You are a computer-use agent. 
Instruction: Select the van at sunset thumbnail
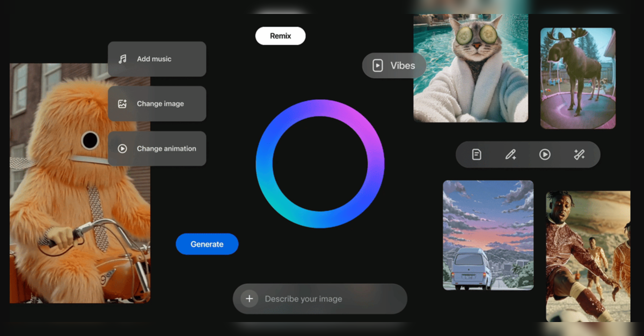pyautogui.click(x=488, y=235)
